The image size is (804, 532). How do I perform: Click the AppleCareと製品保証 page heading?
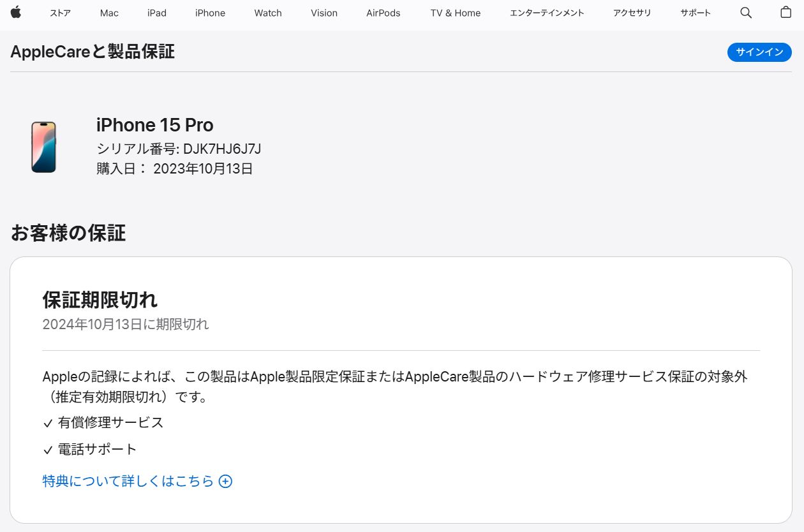click(93, 52)
